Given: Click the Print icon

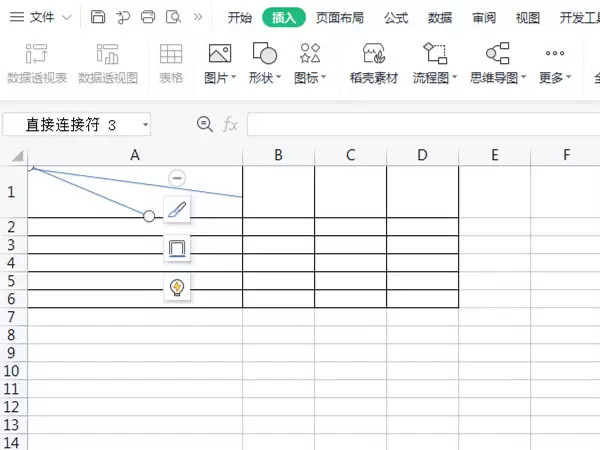Looking at the screenshot, I should pos(148,17).
